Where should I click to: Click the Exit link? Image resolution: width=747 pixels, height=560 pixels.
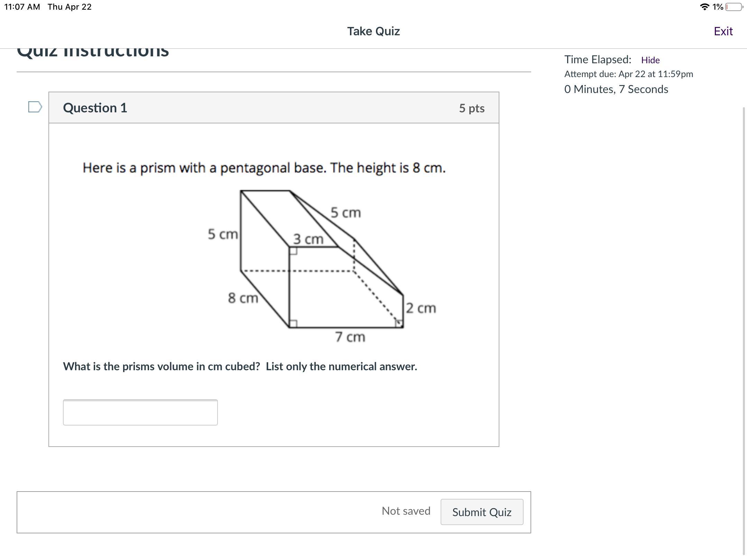[723, 31]
